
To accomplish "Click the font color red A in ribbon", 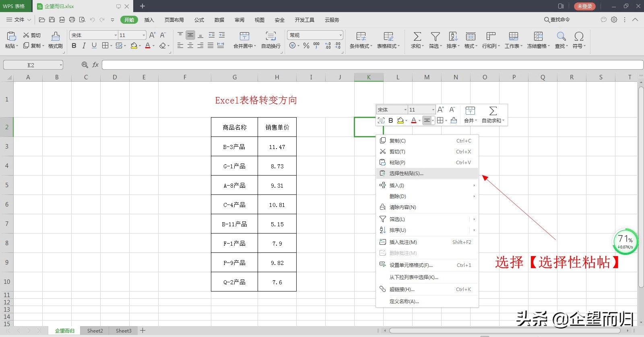I will pos(148,46).
